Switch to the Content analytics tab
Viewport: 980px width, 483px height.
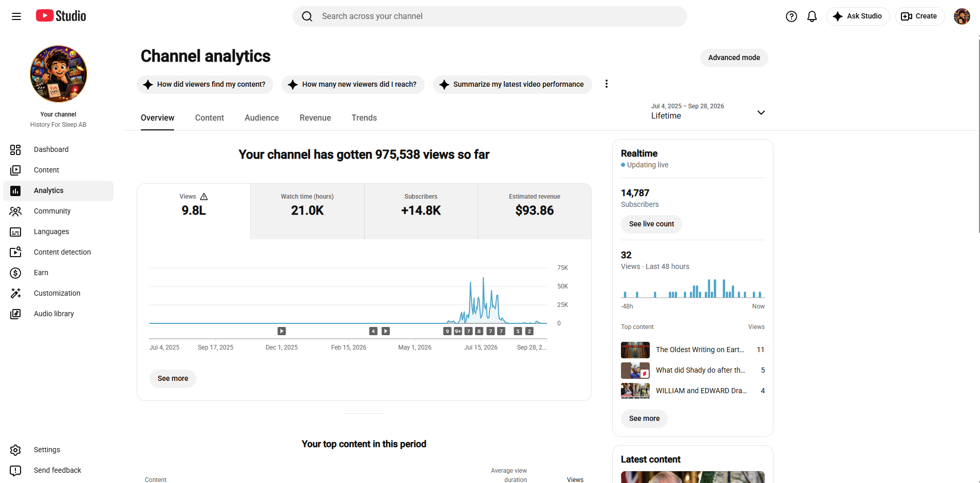point(210,118)
